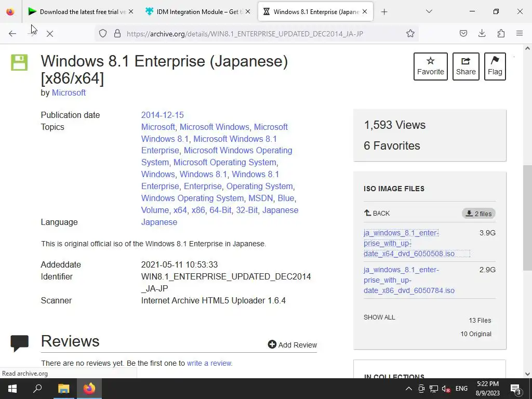The image size is (532, 399).
Task: Click the Meet Now camera tray icon
Action: coord(421,389)
